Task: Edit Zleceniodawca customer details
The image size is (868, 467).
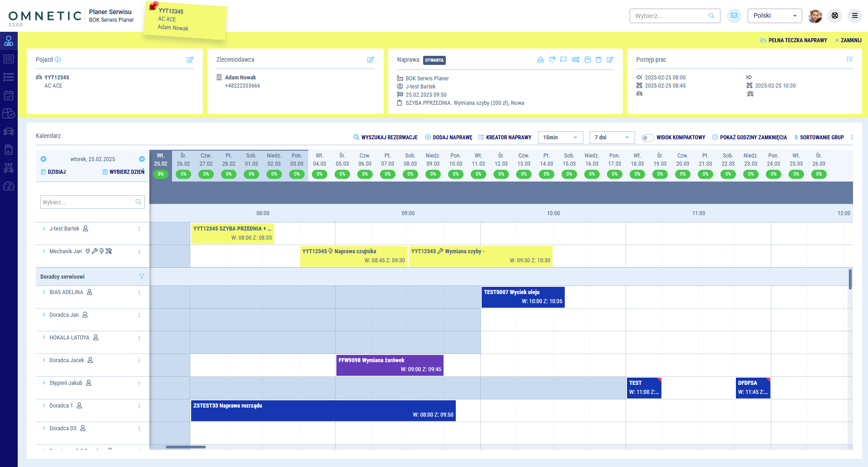Action: click(370, 60)
